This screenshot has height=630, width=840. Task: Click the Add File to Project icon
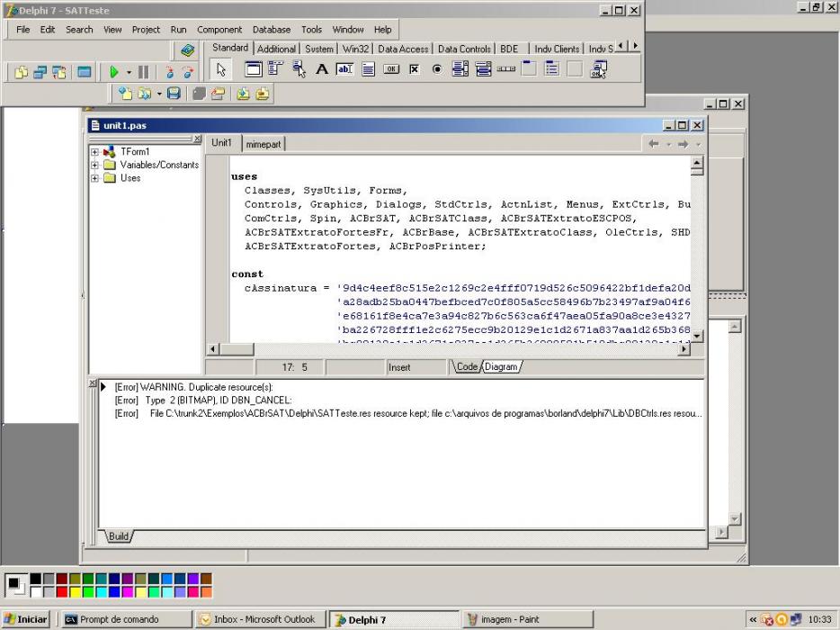pyautogui.click(x=243, y=94)
